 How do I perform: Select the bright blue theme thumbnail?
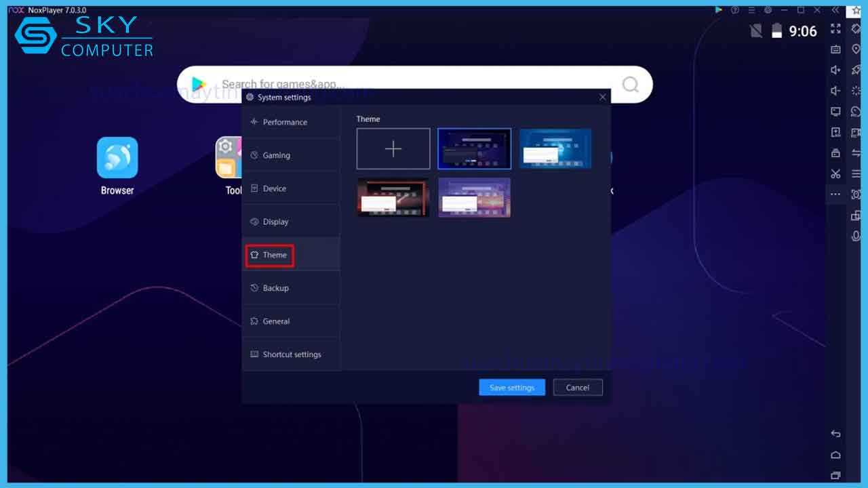click(555, 149)
